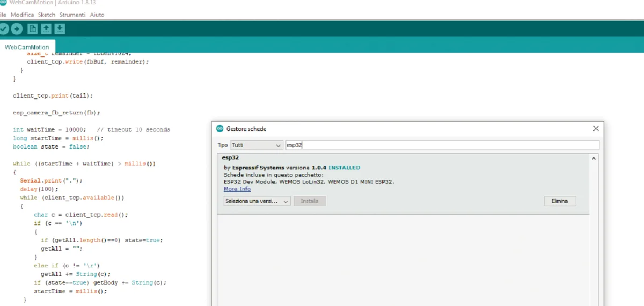Click the Espressif Systems author text
The height and width of the screenshot is (306, 644).
tap(257, 167)
